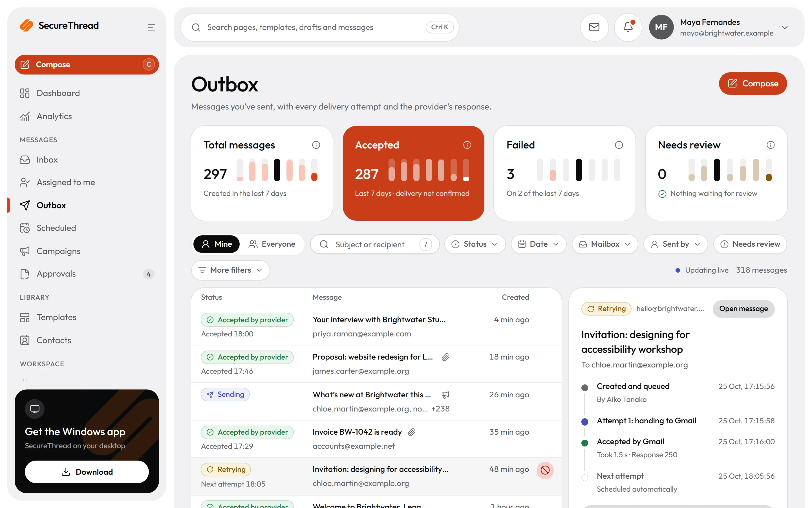This screenshot has width=812, height=508.
Task: Open Templates in the library
Action: (87, 317)
